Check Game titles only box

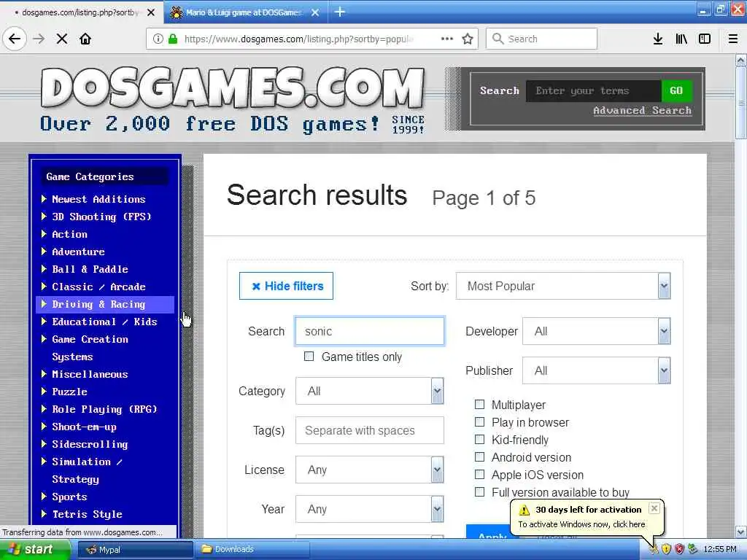pyautogui.click(x=309, y=356)
